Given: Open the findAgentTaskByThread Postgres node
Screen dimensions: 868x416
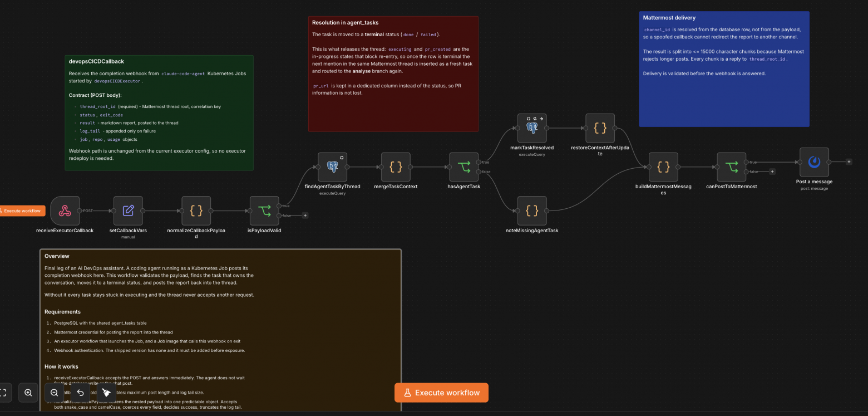Looking at the screenshot, I should [x=332, y=167].
